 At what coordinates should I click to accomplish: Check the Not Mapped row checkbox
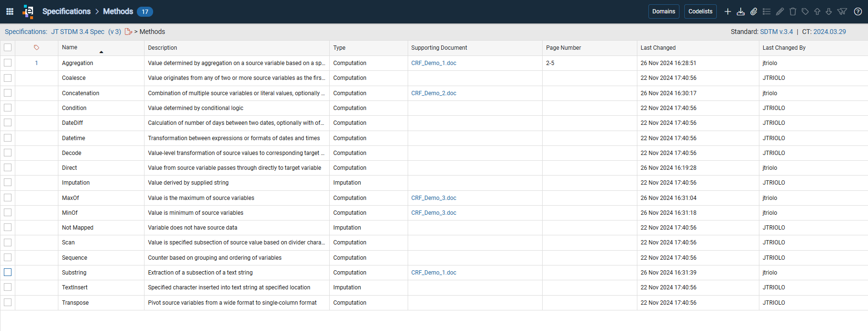point(8,227)
